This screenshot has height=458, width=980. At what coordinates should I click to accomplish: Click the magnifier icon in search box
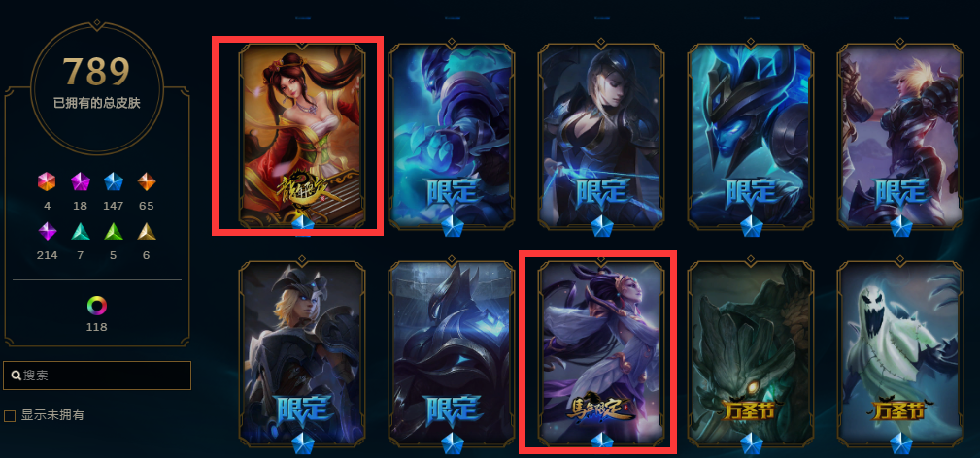click(x=17, y=376)
